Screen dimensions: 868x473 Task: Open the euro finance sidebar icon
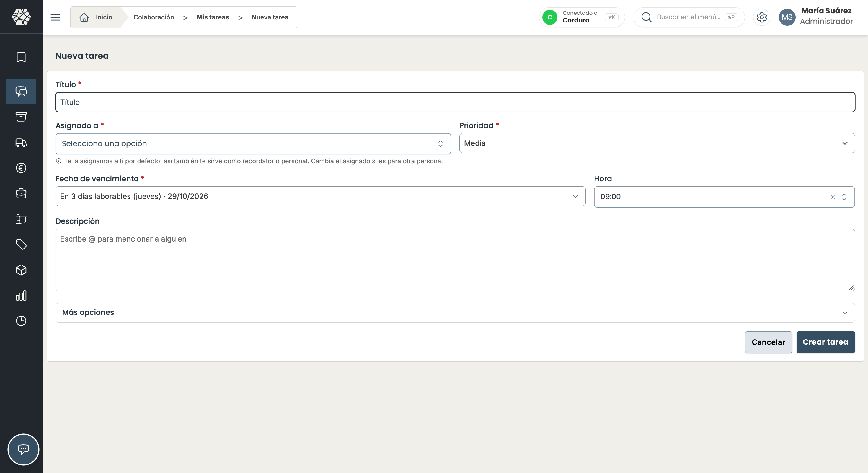[21, 168]
